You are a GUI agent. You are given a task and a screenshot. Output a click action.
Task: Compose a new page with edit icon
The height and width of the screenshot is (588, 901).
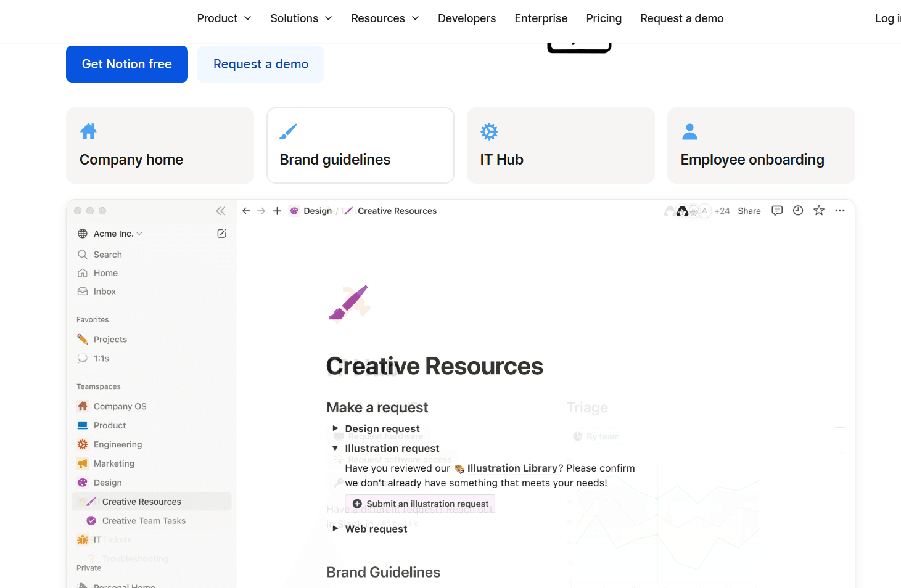222,234
